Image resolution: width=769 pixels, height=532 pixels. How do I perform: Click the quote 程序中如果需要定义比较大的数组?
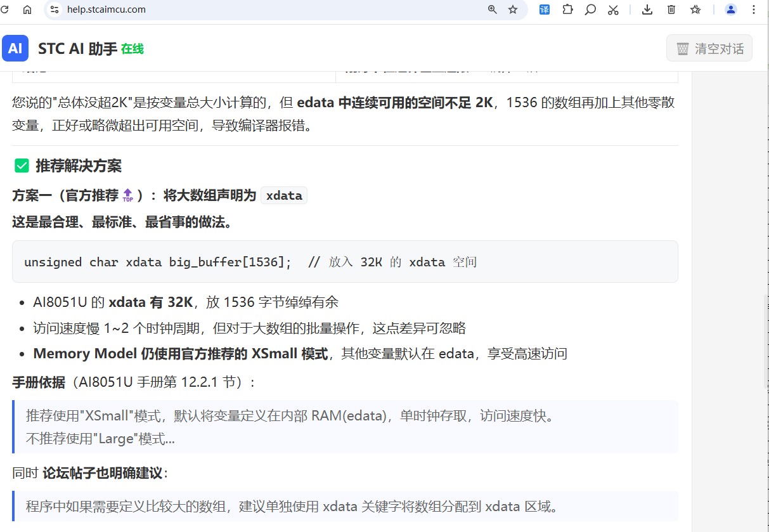tap(292, 507)
